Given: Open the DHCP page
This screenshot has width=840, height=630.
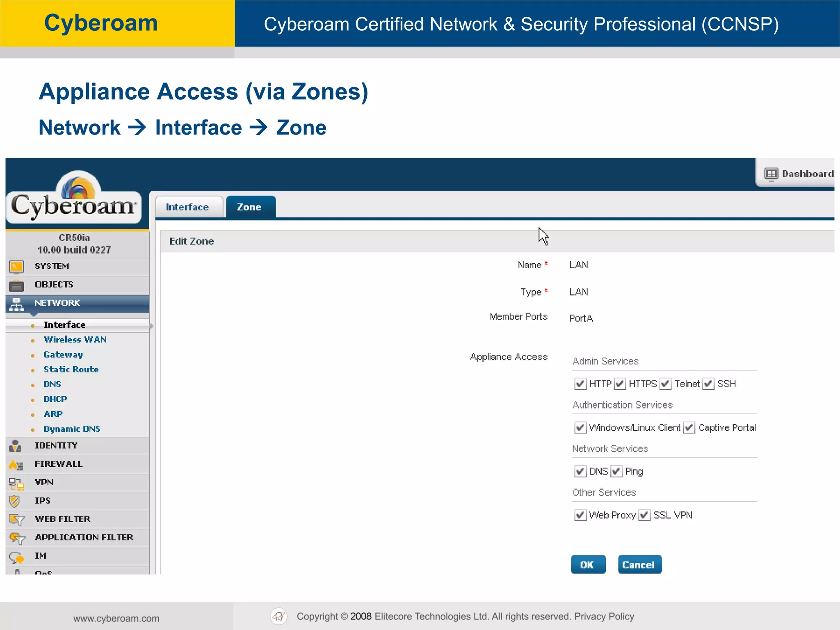Looking at the screenshot, I should [x=55, y=399].
